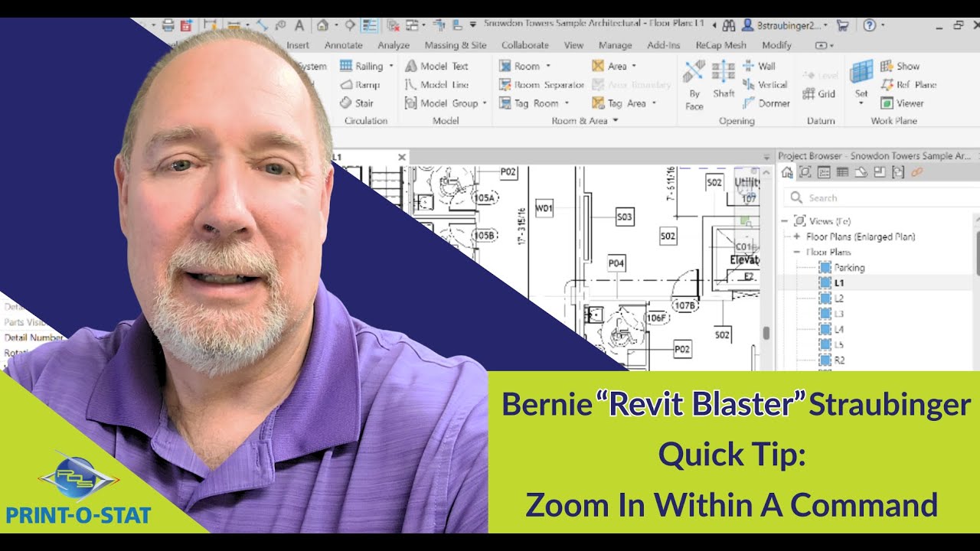Select the Vertical opening tool
The width and height of the screenshot is (980, 551).
click(x=765, y=85)
